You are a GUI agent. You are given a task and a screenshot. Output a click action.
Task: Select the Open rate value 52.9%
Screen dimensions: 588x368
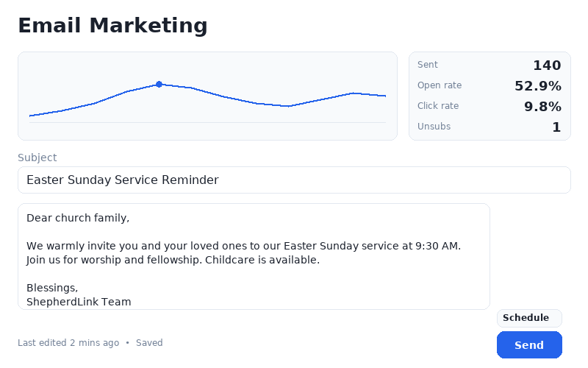(537, 86)
